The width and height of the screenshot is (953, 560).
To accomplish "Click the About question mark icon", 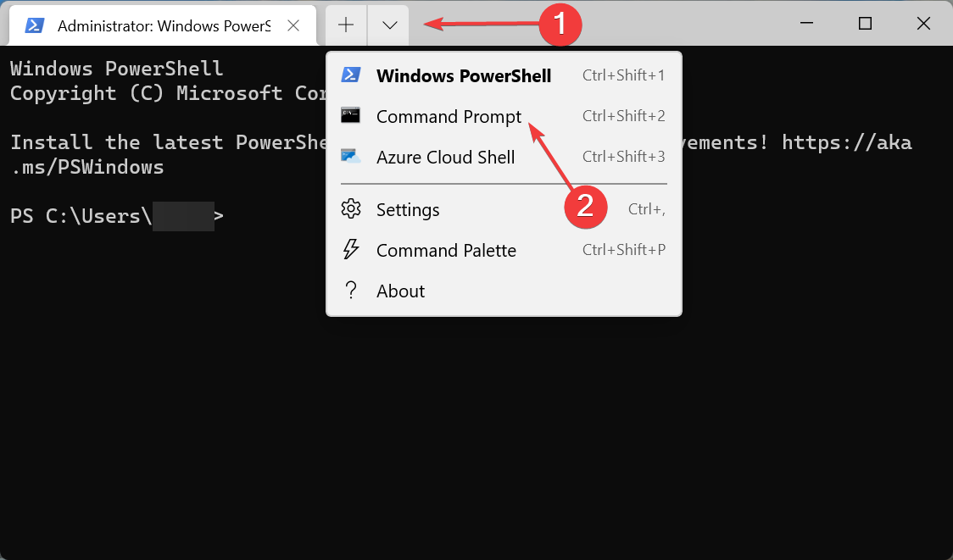I will coord(350,291).
